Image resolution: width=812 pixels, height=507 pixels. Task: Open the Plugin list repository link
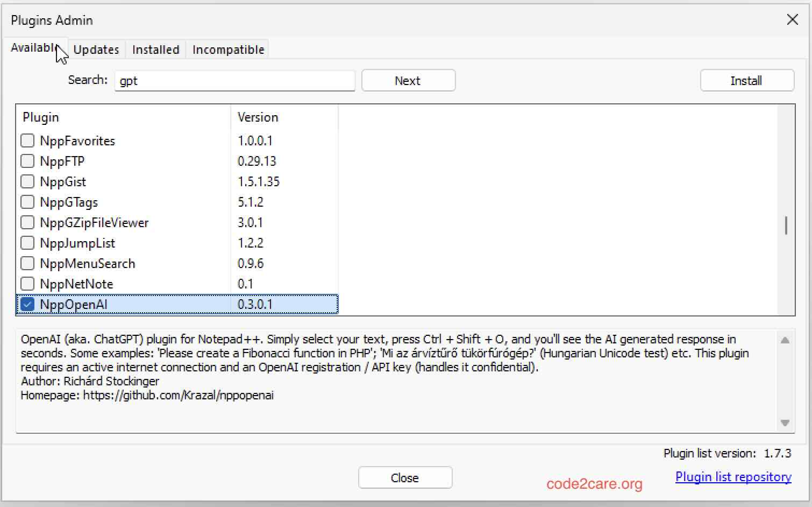[732, 476]
